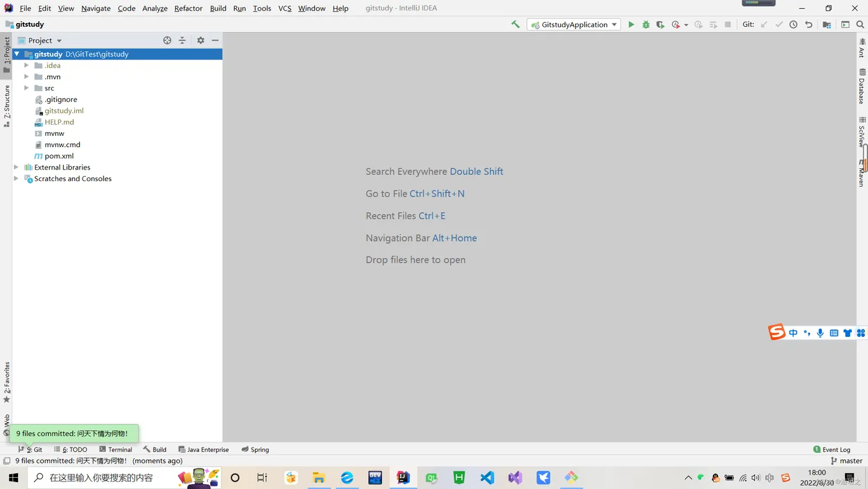Open the Database side panel

point(862,86)
